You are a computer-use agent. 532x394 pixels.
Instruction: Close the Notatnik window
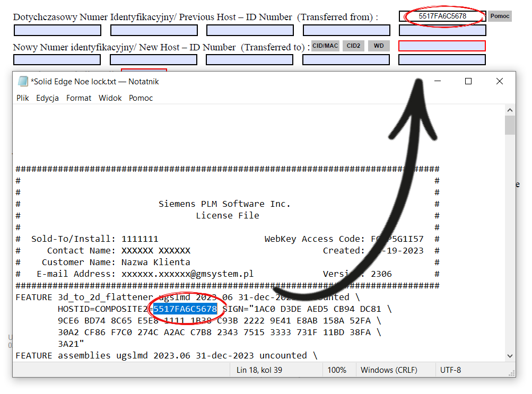pyautogui.click(x=500, y=81)
